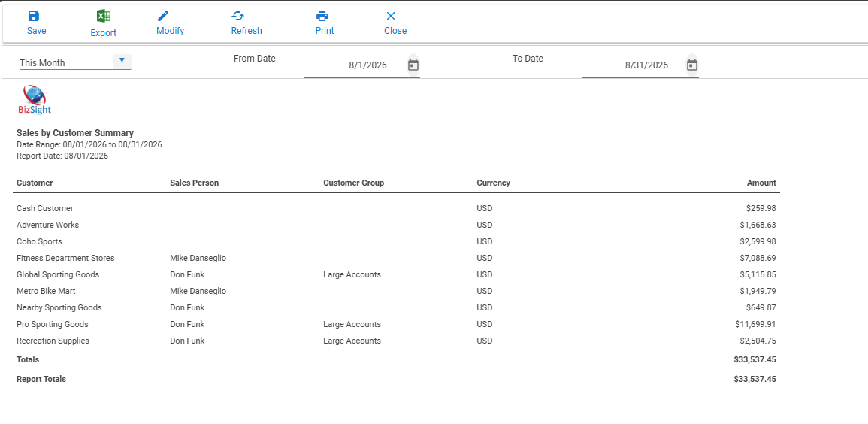Open the To Date calendar picker
Viewport: 868px width, 424px height.
(x=692, y=65)
